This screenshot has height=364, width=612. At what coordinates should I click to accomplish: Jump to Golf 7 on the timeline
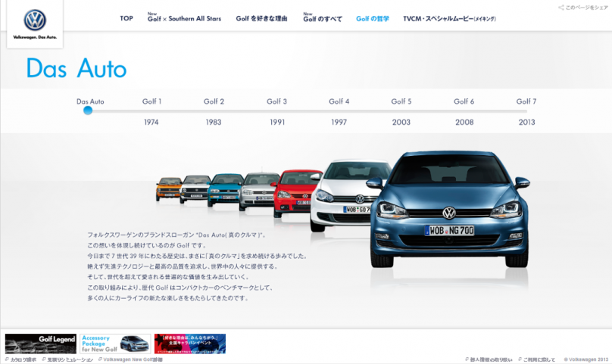(x=526, y=101)
